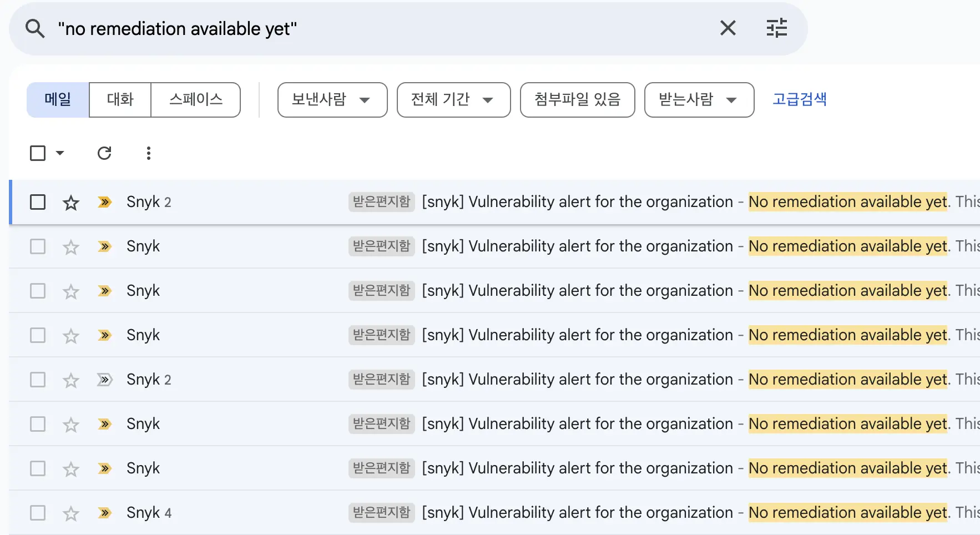Select the checkbox of the sixth result row

[38, 424]
